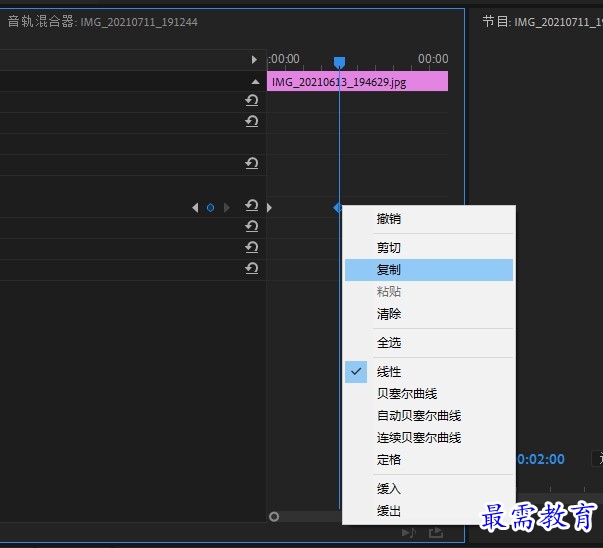The width and height of the screenshot is (603, 548).
Task: Click the disabled 粘贴 menu entry
Action: click(429, 291)
